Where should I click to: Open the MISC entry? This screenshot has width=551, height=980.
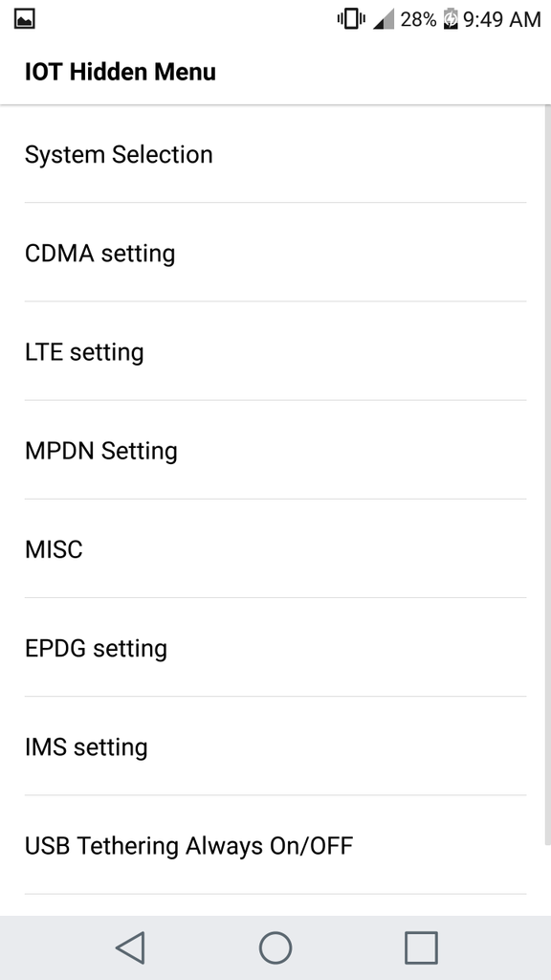click(x=275, y=548)
